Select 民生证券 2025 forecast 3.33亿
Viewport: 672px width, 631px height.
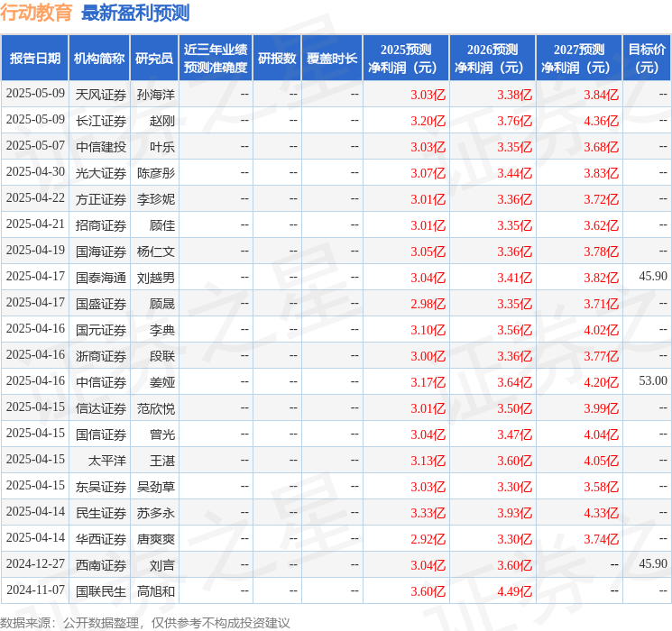428,513
